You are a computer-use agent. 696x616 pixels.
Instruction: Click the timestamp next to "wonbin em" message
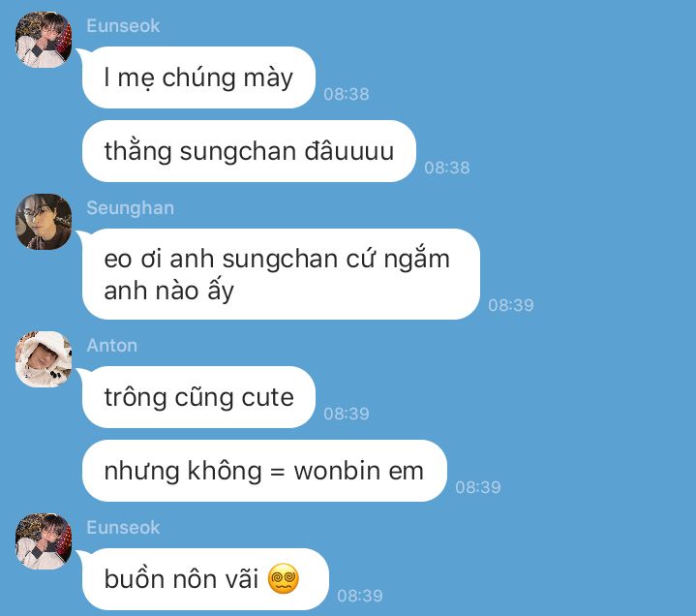tap(478, 487)
